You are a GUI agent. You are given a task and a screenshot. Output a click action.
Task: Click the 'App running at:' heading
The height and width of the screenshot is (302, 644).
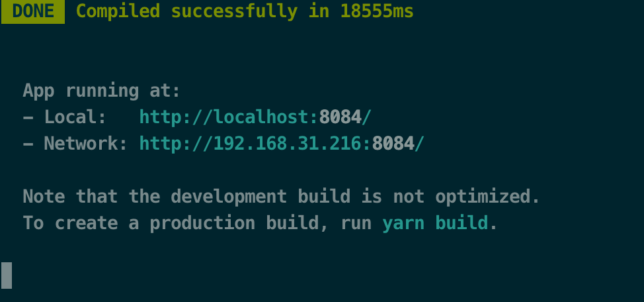(x=102, y=91)
